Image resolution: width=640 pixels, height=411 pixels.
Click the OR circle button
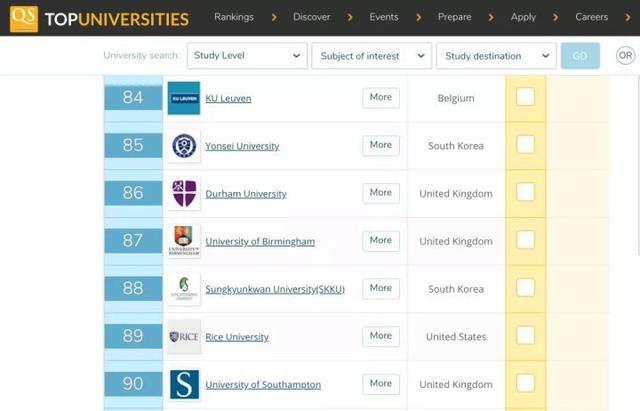pyautogui.click(x=625, y=56)
